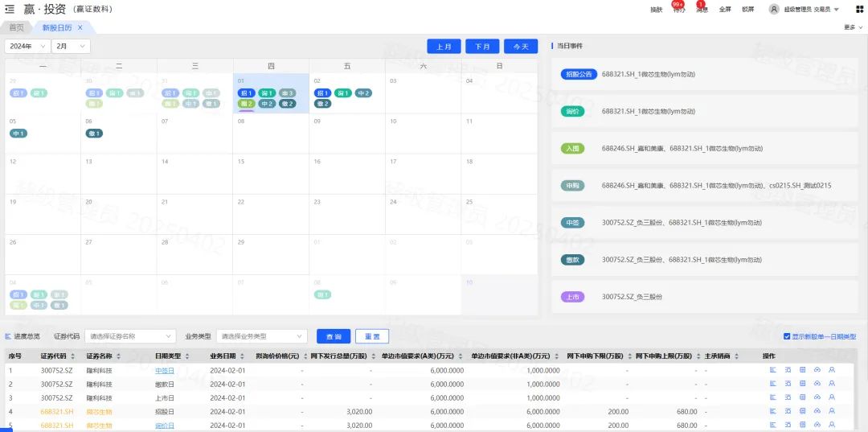The image size is (868, 432).
Task: Click the user avatar icon
Action: (x=774, y=10)
